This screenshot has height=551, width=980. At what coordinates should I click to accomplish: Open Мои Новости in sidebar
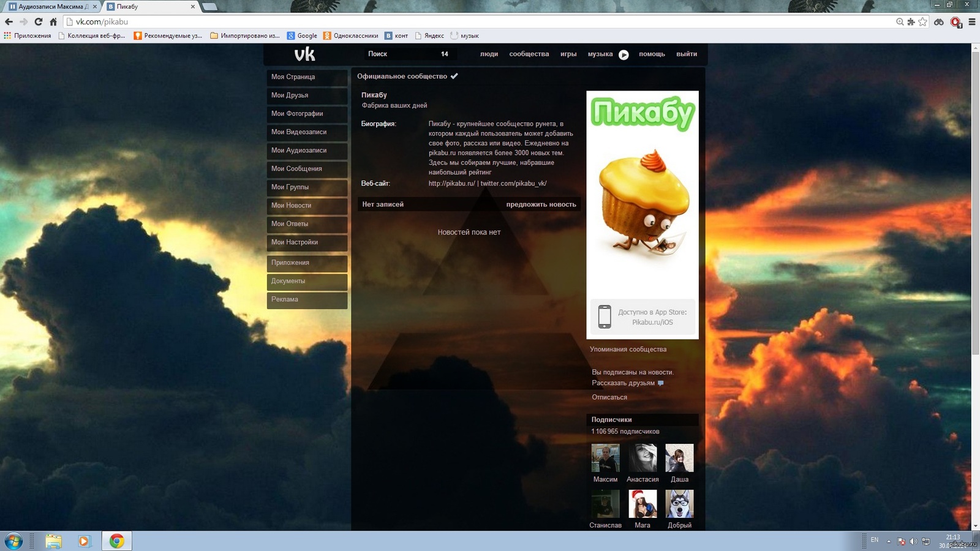[x=307, y=206]
